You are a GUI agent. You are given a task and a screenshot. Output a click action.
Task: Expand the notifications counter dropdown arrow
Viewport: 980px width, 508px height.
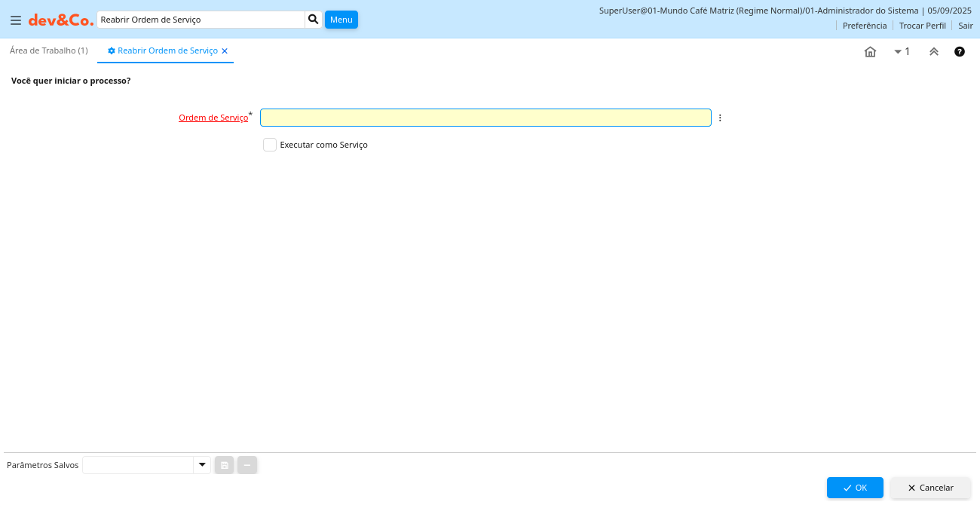[x=898, y=51]
